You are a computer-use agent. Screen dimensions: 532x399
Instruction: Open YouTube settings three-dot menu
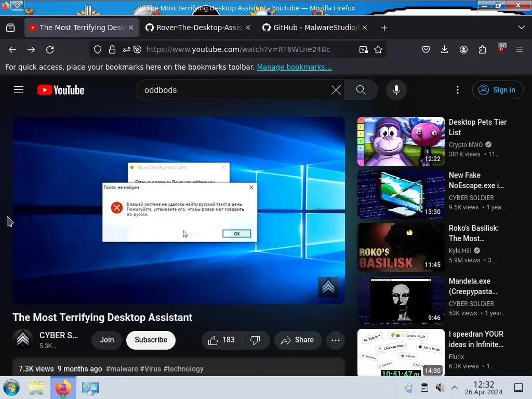[x=458, y=90]
